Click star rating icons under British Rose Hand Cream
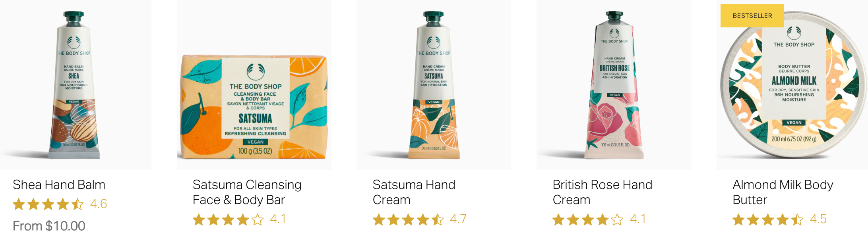The image size is (868, 231). coord(588,219)
